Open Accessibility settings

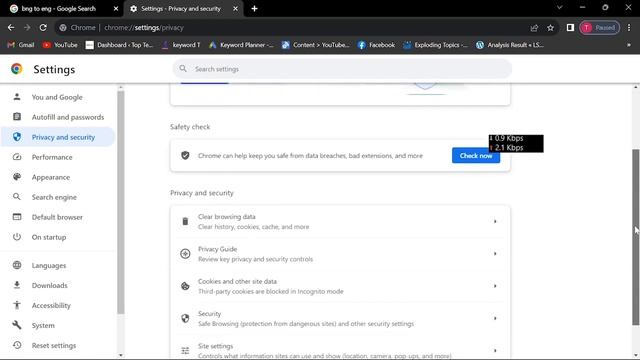[57, 305]
